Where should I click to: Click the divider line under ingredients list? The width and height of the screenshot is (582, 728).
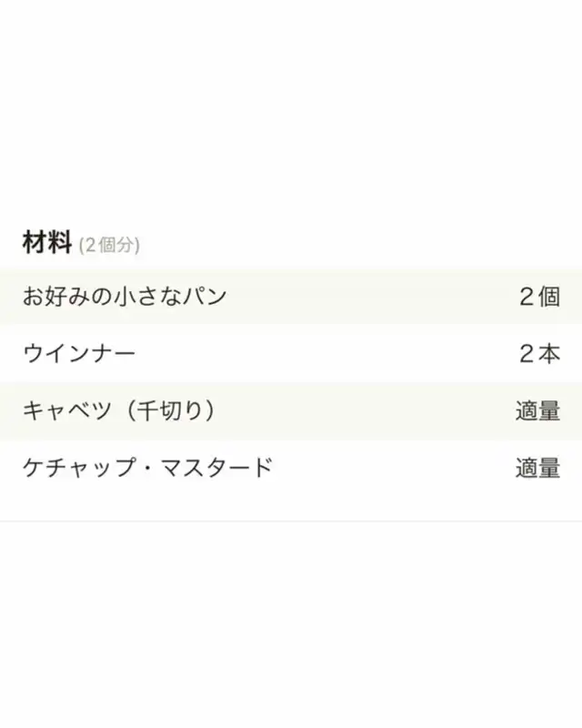(x=291, y=521)
